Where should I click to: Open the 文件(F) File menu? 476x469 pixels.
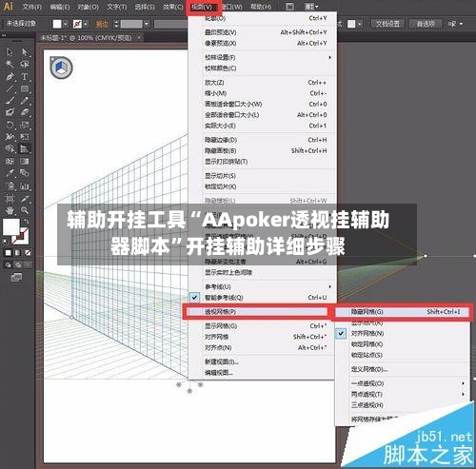[32, 7]
